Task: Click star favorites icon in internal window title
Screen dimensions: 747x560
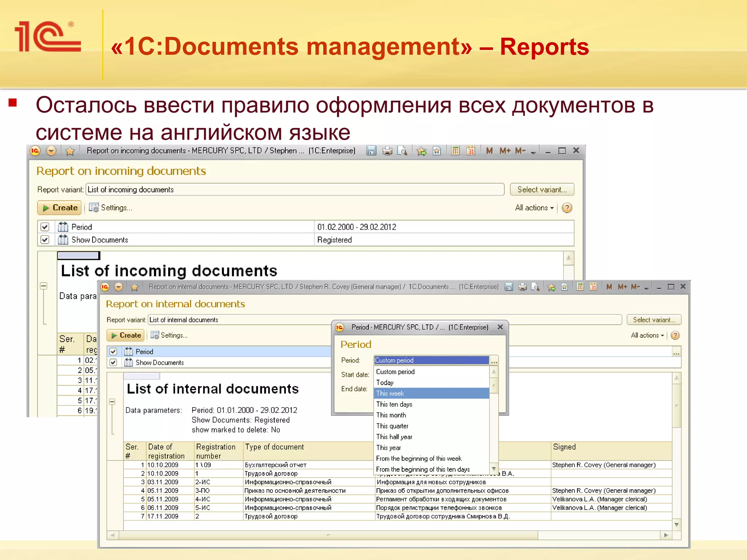Action: pos(135,287)
